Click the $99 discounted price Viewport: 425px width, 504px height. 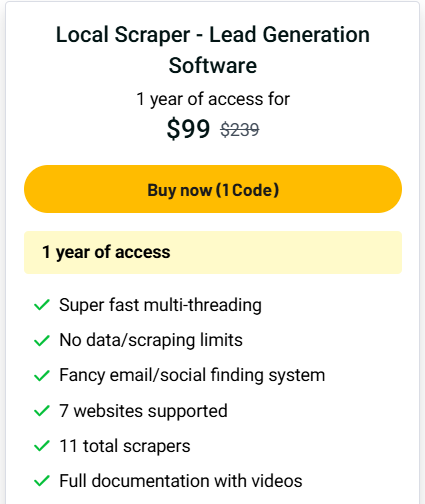(x=188, y=129)
